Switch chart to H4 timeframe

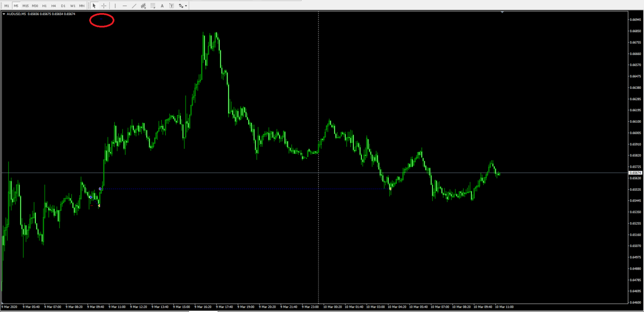point(53,6)
